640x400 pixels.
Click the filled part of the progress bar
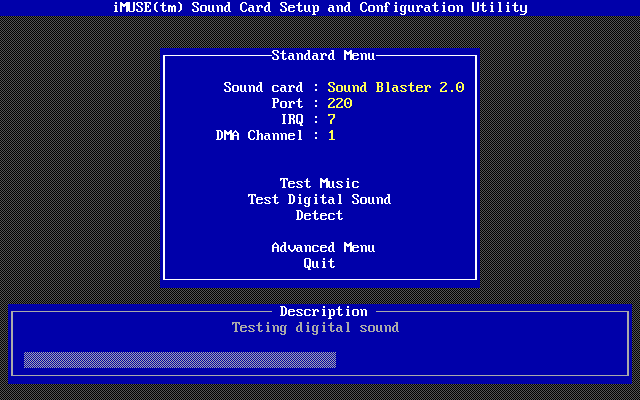pyautogui.click(x=180, y=359)
